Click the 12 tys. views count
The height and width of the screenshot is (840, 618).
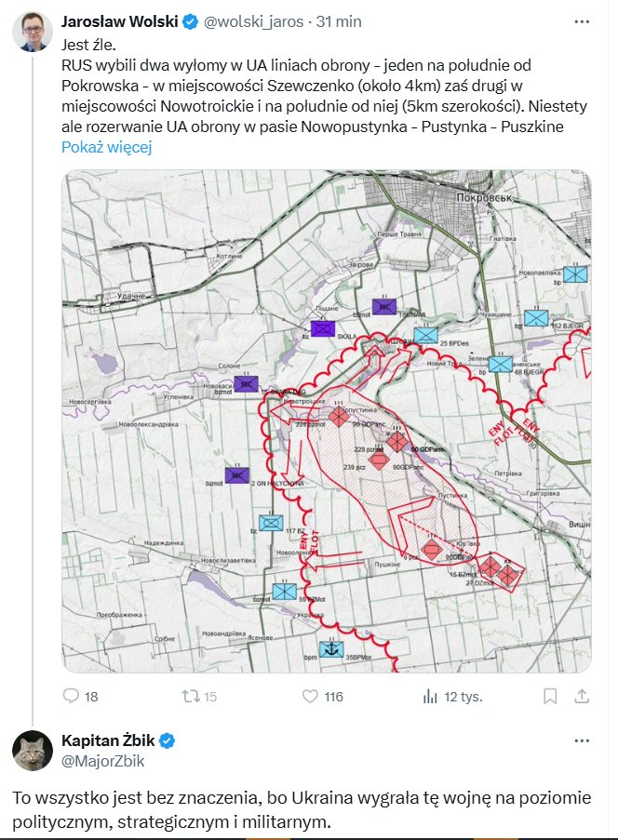pyautogui.click(x=463, y=697)
